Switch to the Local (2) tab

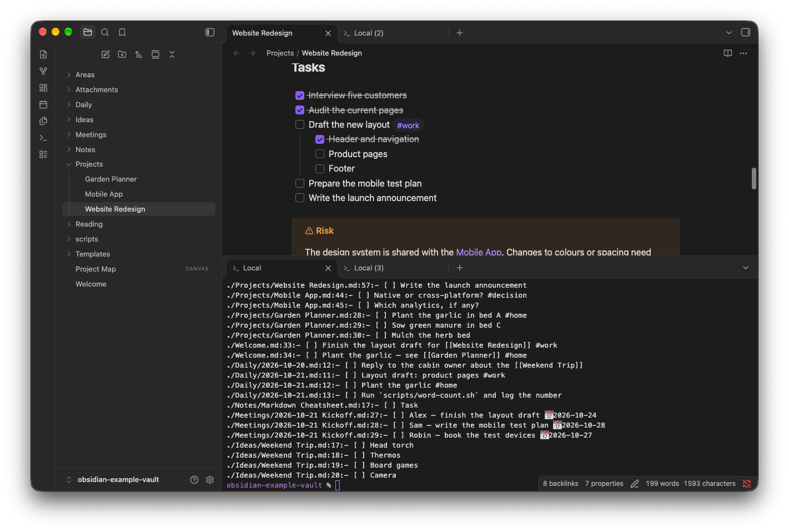point(394,33)
